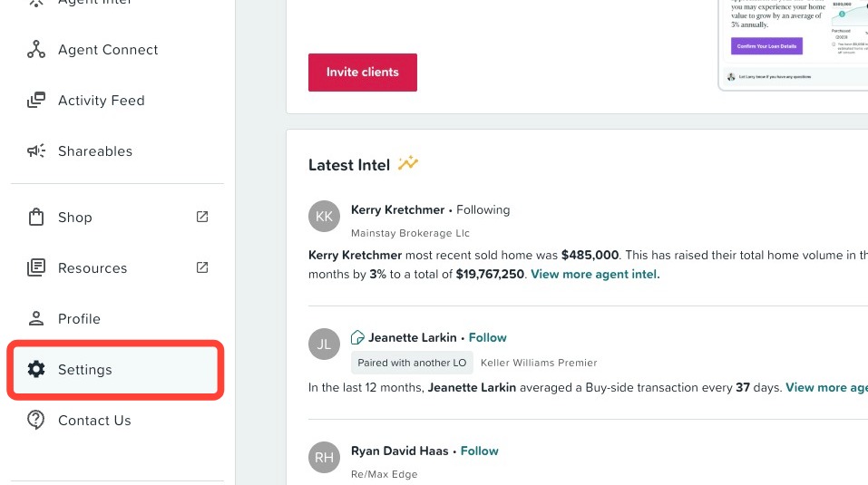
Task: Click the Activity Feed stacked-windows icon
Action: (x=36, y=100)
